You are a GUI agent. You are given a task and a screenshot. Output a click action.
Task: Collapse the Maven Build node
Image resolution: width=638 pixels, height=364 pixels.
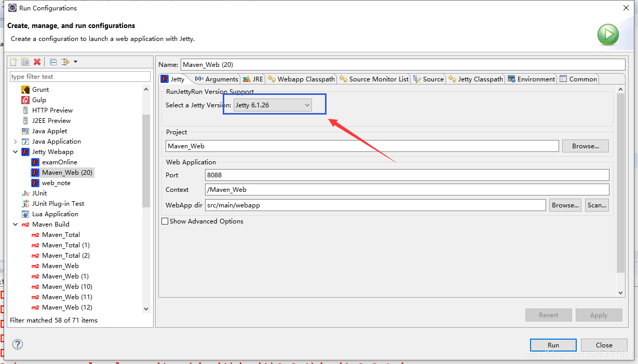coord(15,224)
